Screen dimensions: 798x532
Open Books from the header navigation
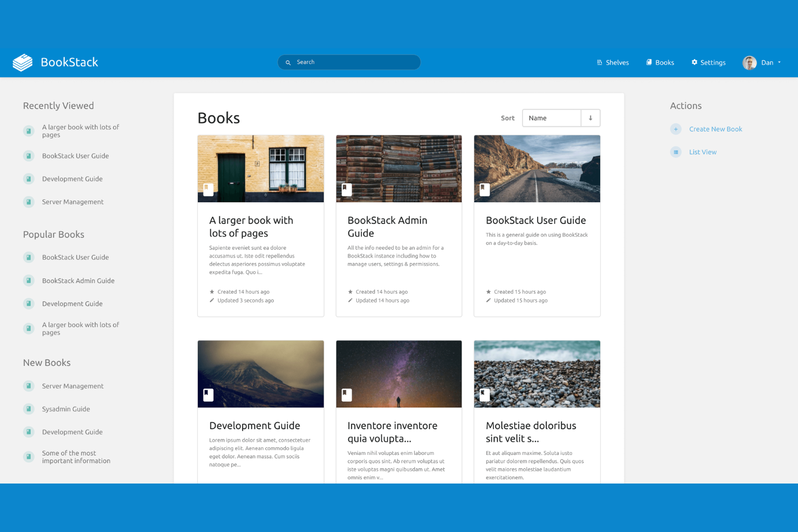pos(660,63)
